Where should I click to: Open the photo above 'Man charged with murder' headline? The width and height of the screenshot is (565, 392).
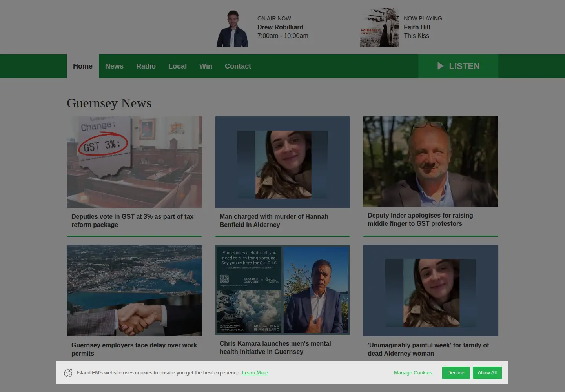tap(282, 162)
